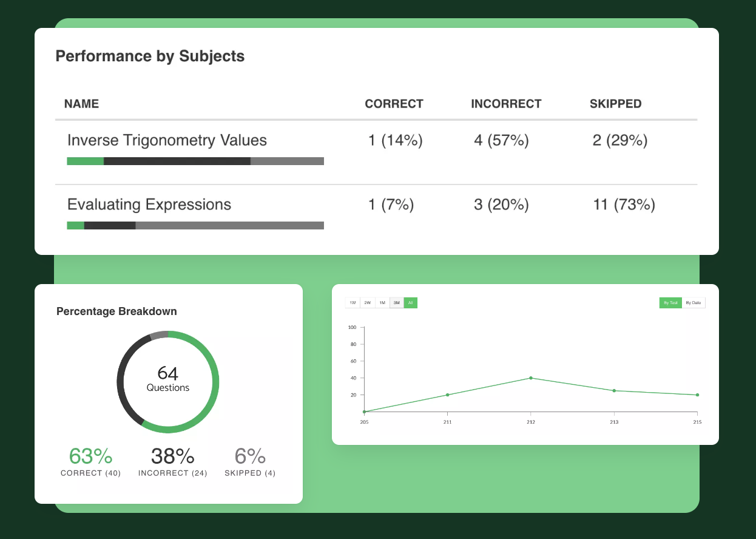Click the '2 (29%)' skipped cell
756x539 pixels.
point(620,141)
